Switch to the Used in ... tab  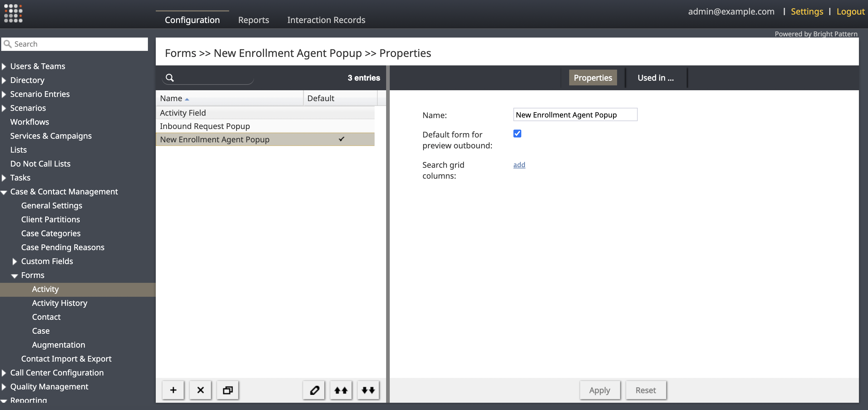655,78
